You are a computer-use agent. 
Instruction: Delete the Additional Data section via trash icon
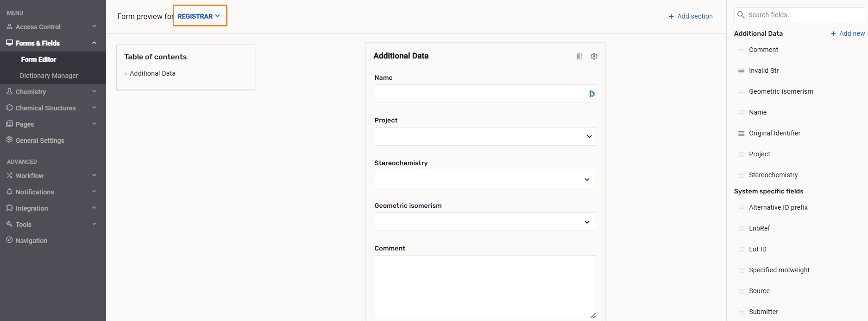pos(579,56)
